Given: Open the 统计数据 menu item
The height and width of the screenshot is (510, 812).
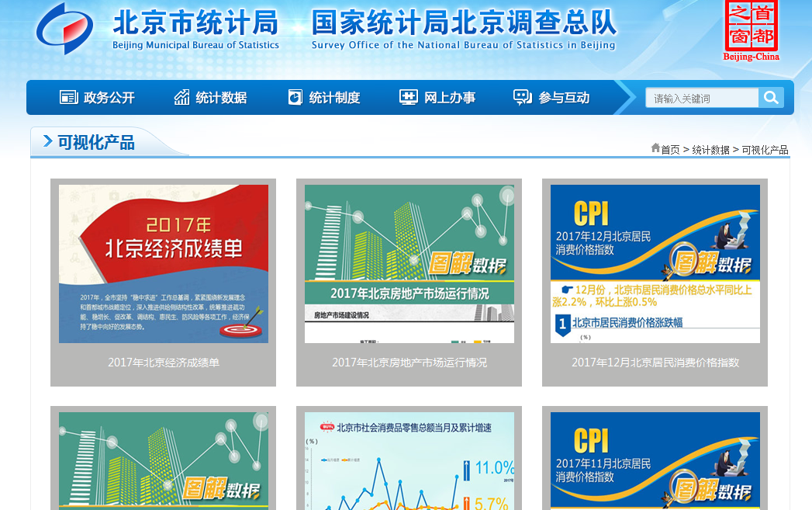Looking at the screenshot, I should click(x=221, y=98).
